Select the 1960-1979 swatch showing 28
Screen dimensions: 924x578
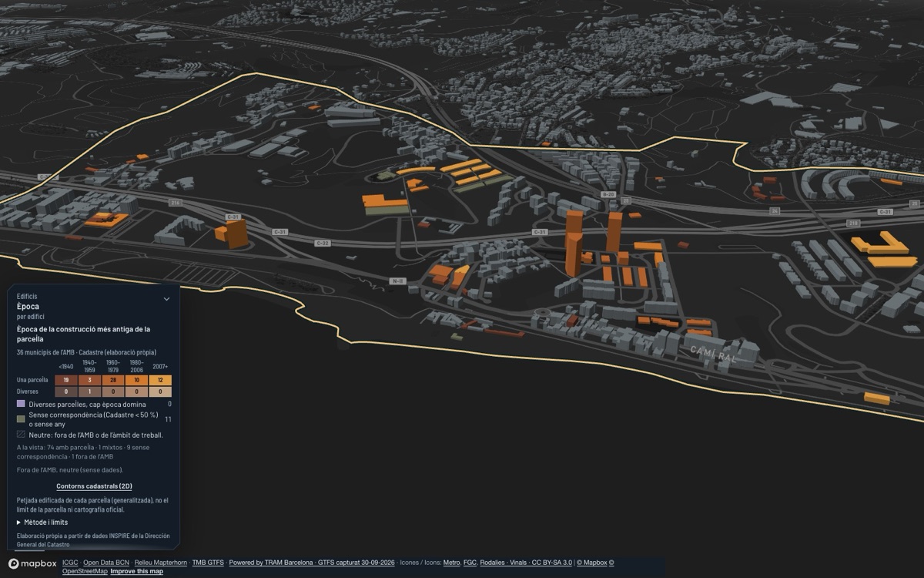[113, 380]
